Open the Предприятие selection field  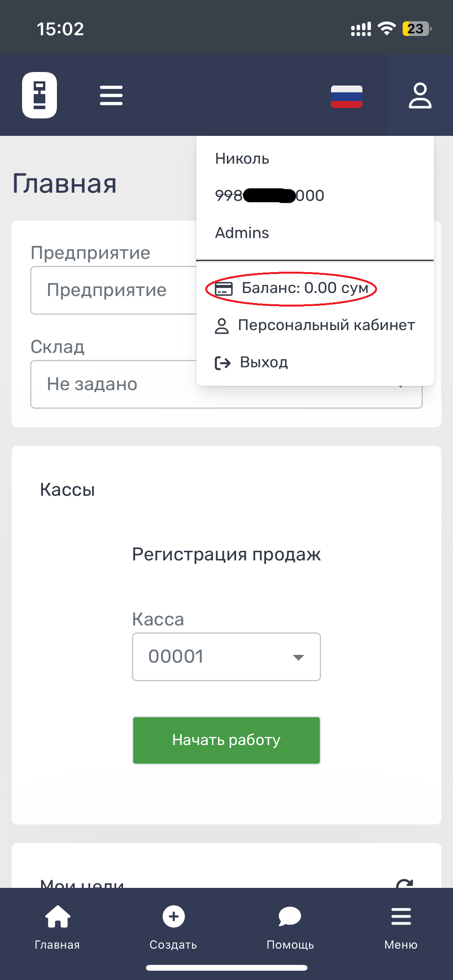(x=114, y=290)
